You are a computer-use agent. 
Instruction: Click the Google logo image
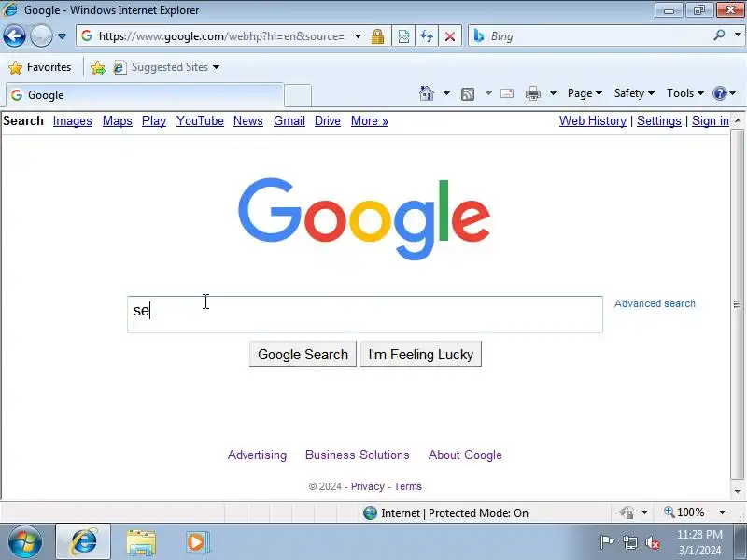coord(364,218)
